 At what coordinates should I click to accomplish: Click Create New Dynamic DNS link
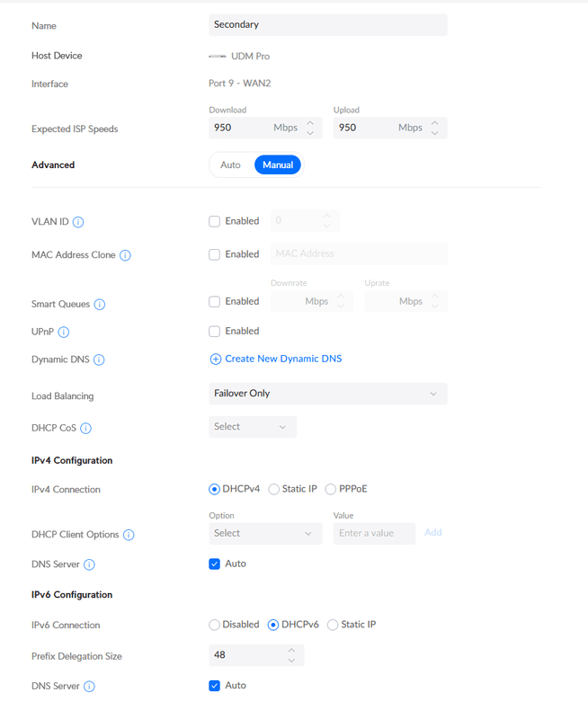point(283,359)
